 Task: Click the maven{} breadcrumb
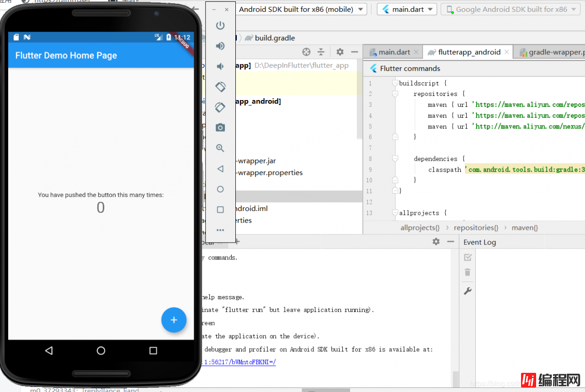pos(525,227)
